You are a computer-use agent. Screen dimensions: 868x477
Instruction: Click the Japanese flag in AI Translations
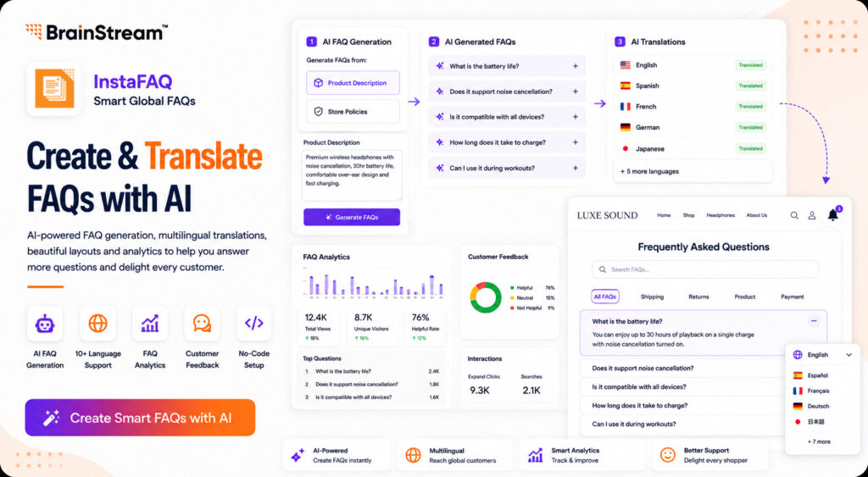click(626, 148)
